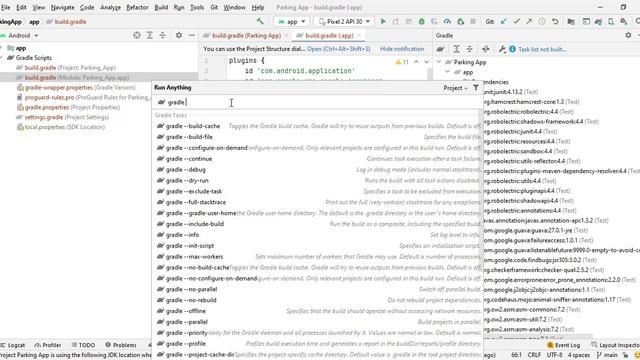Open the Event Log
The image size is (640, 360).
coord(563,345)
